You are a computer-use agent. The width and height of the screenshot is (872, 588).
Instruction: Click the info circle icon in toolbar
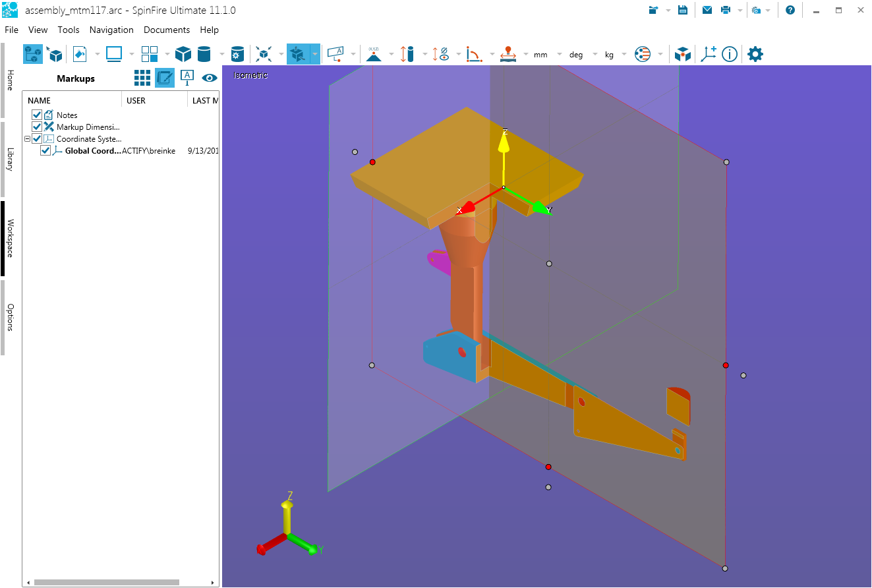pos(729,54)
